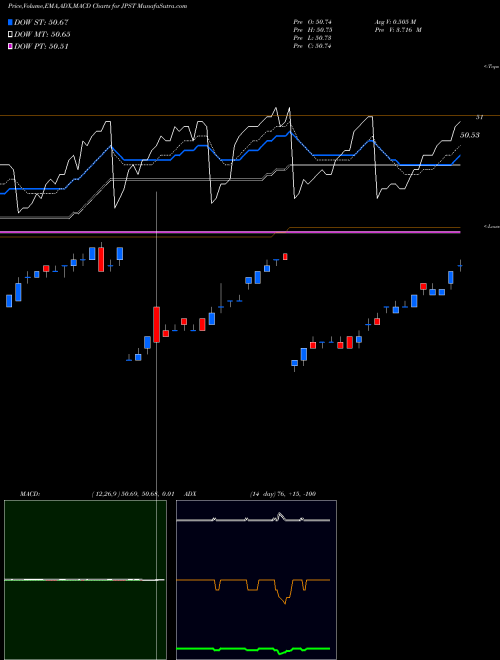
Task: Click the tall red candle on vertical crosshair
Action: pyautogui.click(x=157, y=324)
